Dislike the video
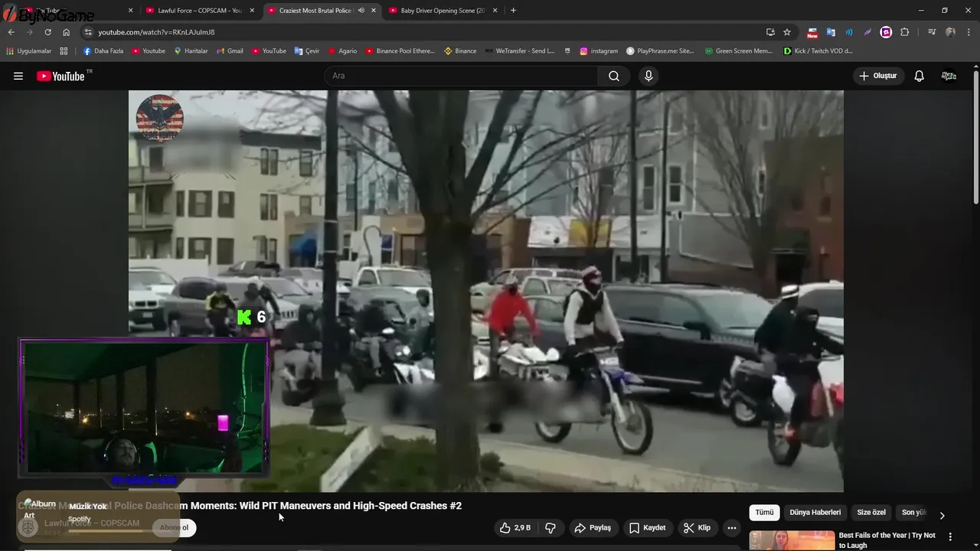 pyautogui.click(x=550, y=528)
